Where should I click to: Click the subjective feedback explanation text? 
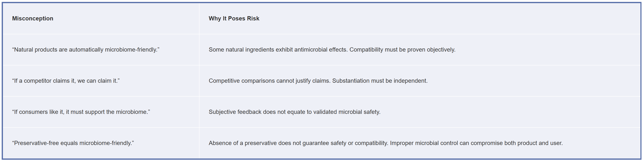[295, 112]
